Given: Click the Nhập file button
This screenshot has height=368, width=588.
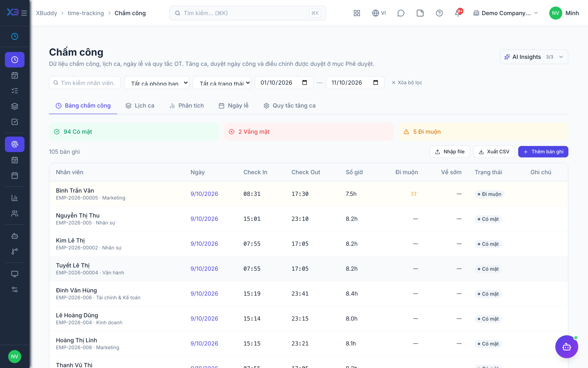Looking at the screenshot, I should 450,152.
